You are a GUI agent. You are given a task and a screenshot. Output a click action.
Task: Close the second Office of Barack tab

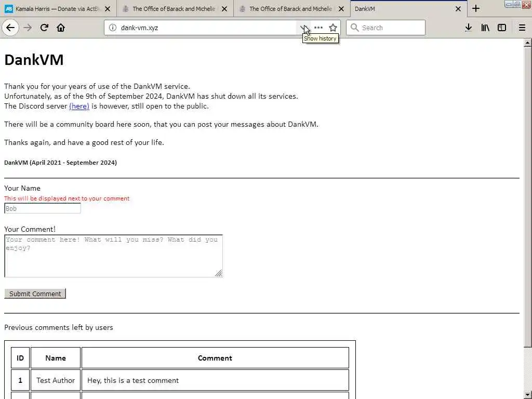pos(341,9)
